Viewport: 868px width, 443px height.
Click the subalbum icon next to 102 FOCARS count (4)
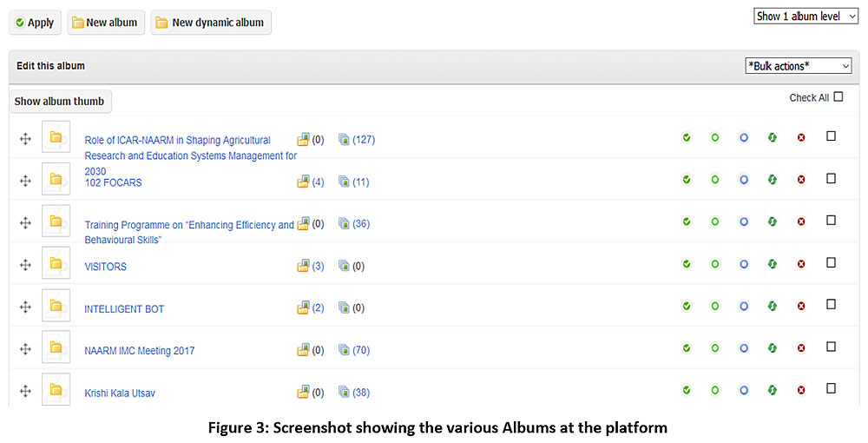point(303,182)
